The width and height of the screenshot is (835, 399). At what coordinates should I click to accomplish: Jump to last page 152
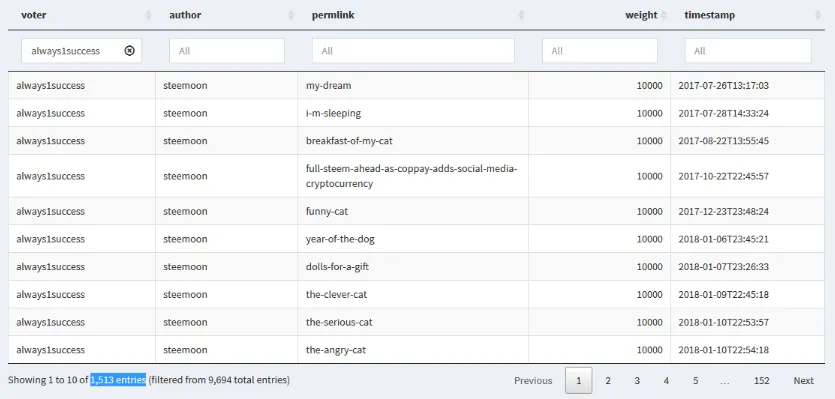click(x=762, y=380)
